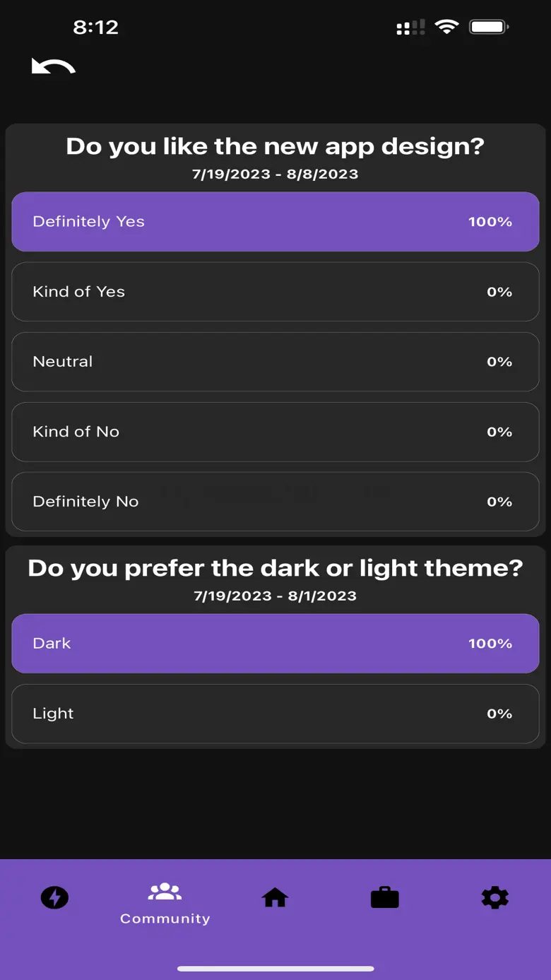
Task: Choose the "Kind of Yes" answer
Action: click(x=275, y=292)
